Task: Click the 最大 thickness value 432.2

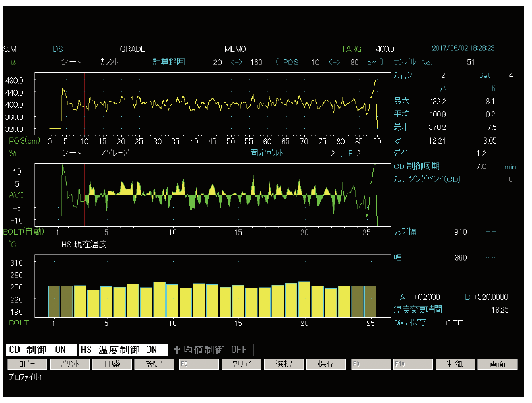Action: point(437,101)
